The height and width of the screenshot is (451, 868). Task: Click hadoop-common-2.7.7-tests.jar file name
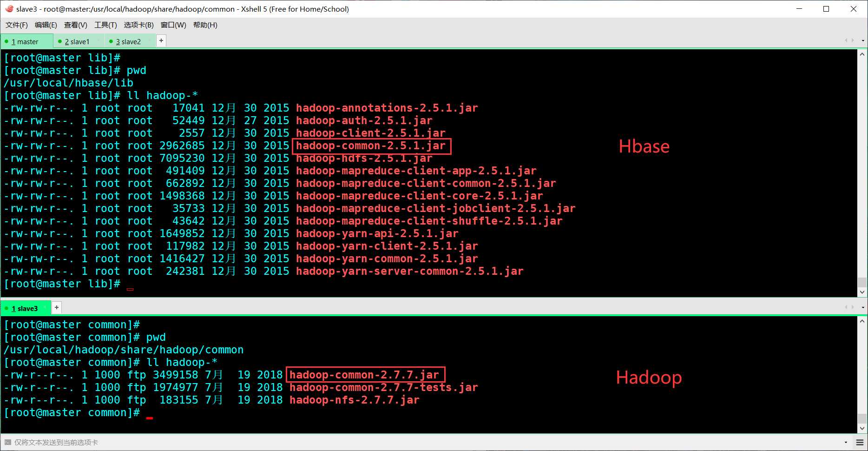pos(383,387)
